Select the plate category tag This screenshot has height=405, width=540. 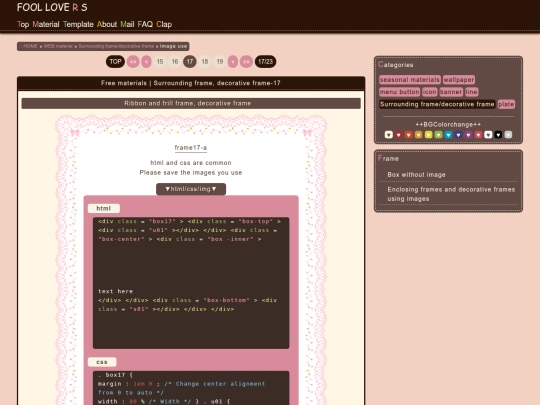[506, 104]
